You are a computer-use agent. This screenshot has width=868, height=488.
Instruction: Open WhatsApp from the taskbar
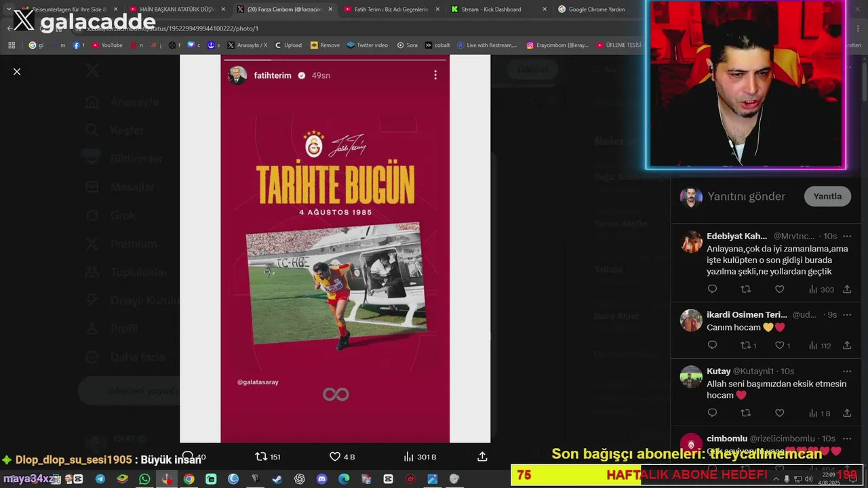pyautogui.click(x=144, y=479)
